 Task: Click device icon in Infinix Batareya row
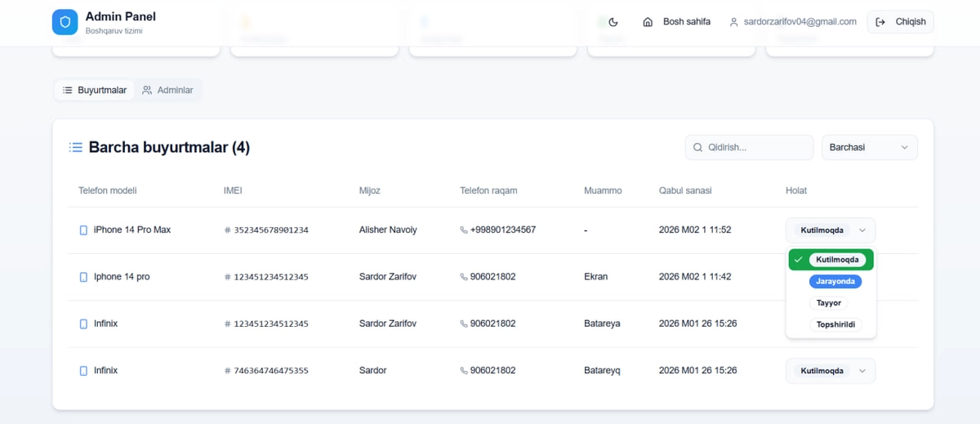[x=83, y=324]
